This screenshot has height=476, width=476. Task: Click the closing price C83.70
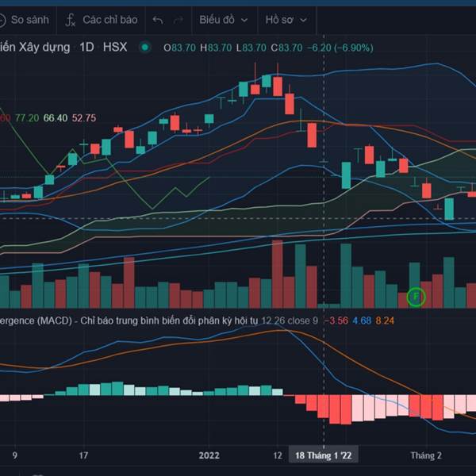coord(286,48)
